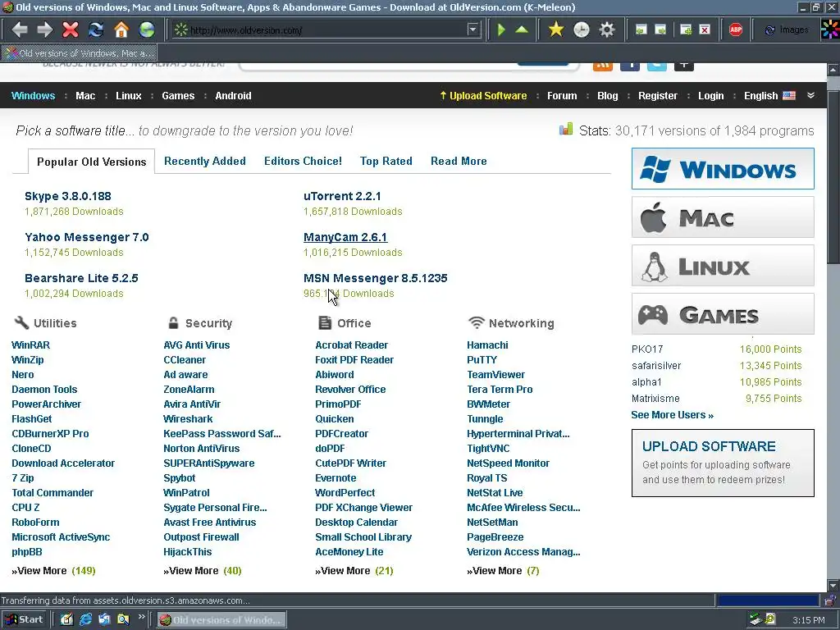Click into the URL address field
This screenshot has height=630, width=840.
[x=326, y=30]
